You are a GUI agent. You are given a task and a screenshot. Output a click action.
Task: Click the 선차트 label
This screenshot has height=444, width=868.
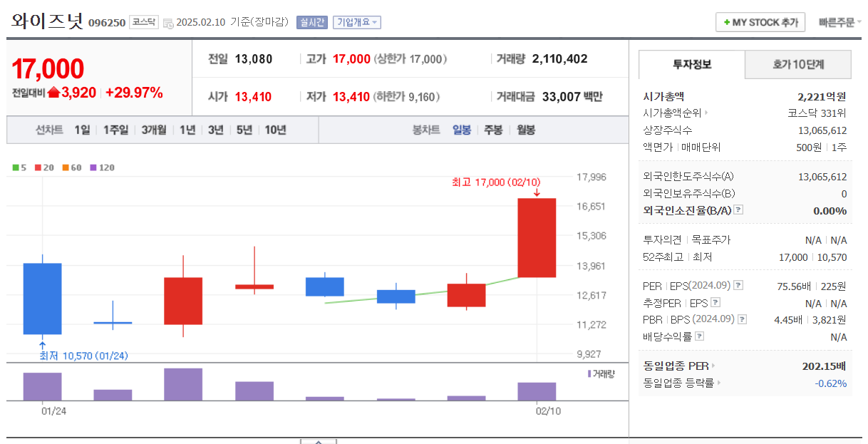pyautogui.click(x=49, y=130)
